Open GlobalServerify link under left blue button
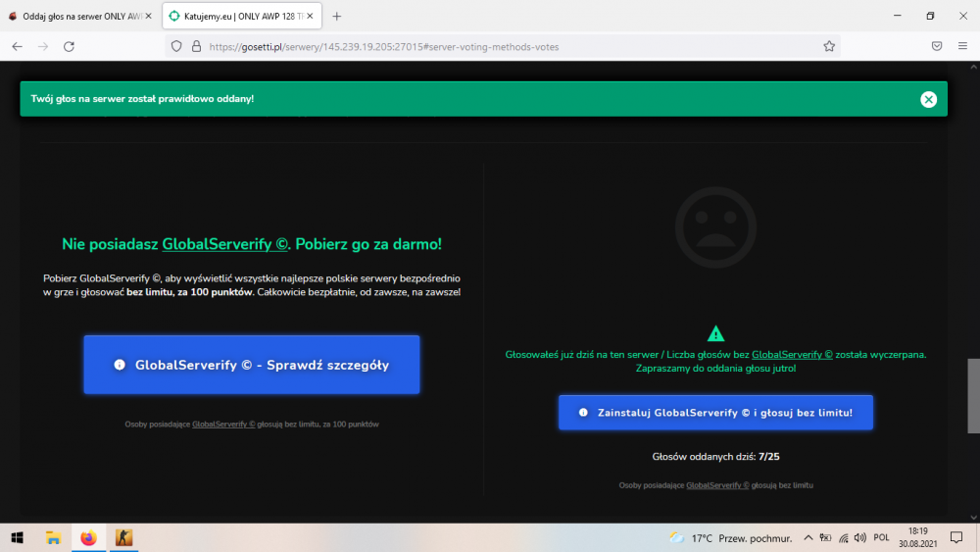 pos(223,424)
